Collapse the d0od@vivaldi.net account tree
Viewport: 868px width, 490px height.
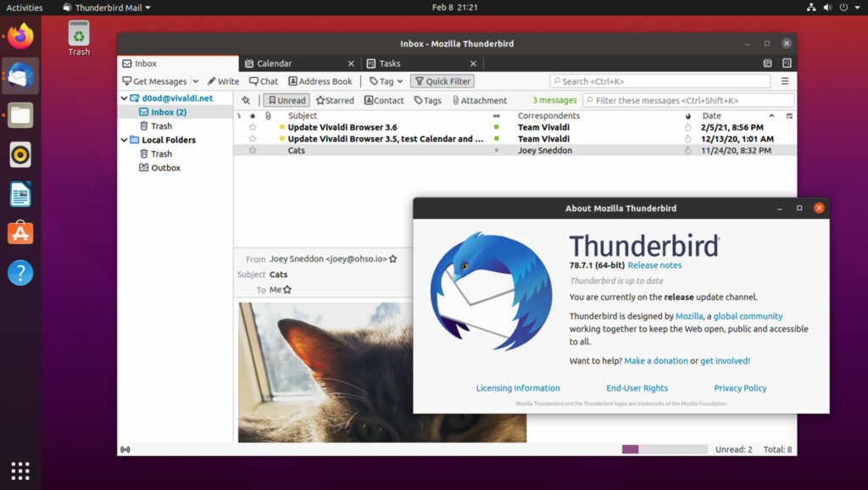click(124, 98)
